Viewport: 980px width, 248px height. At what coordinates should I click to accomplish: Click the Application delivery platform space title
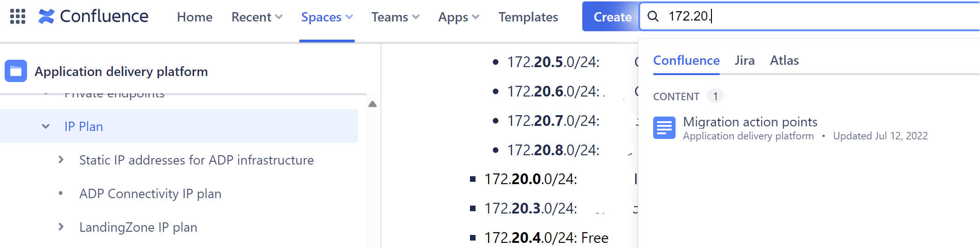coord(121,71)
